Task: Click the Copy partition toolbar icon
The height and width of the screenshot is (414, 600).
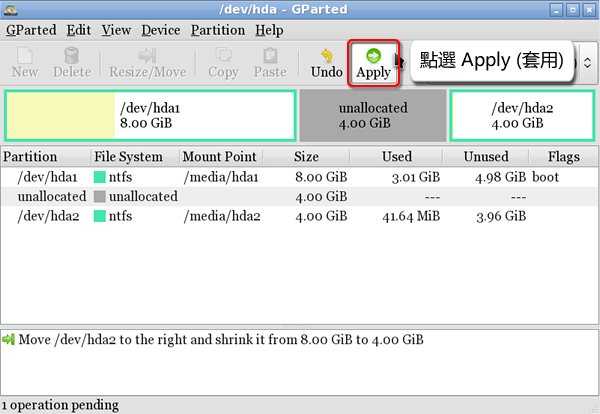Action: coord(223,55)
